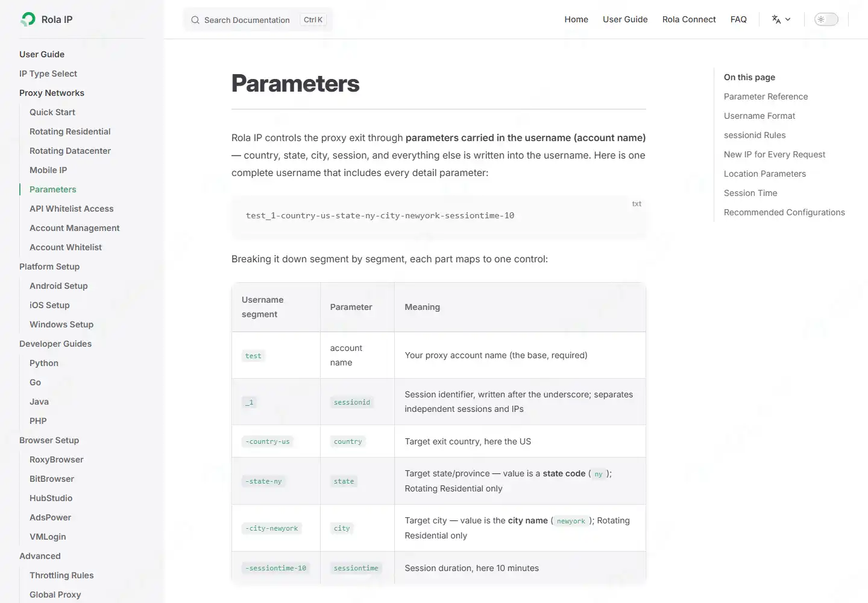Click the '-state-ny' segment cell
The width and height of the screenshot is (868, 603).
(x=263, y=481)
